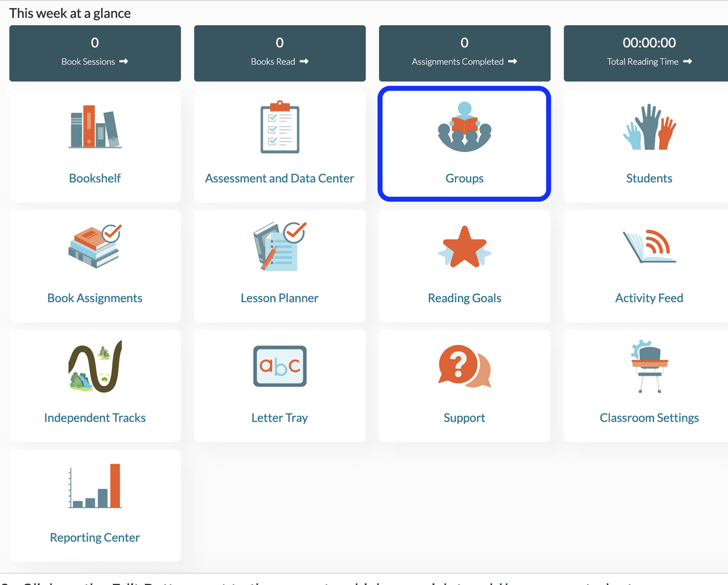Image resolution: width=728 pixels, height=585 pixels.
Task: Open the Reporting Center label
Action: coord(95,537)
